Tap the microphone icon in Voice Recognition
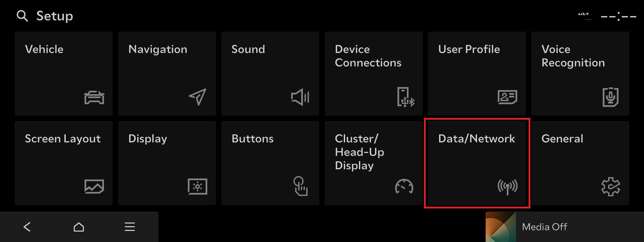Image resolution: width=644 pixels, height=242 pixels. [610, 97]
